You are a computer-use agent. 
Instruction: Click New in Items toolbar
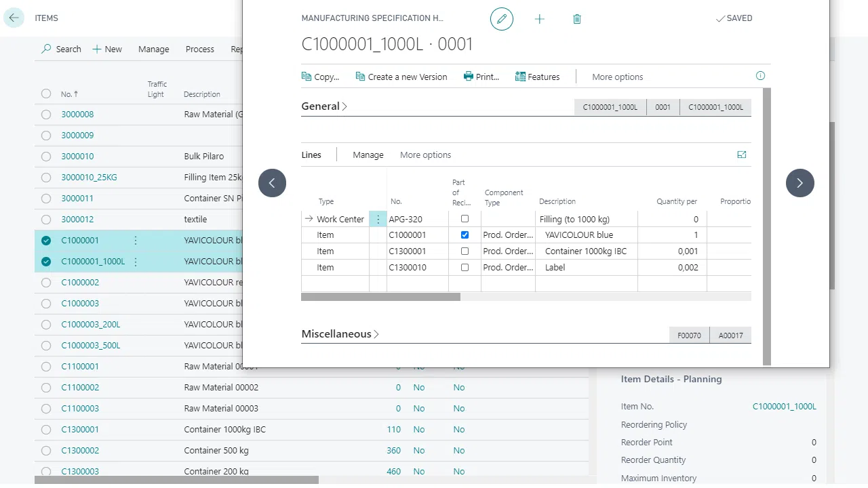[107, 49]
